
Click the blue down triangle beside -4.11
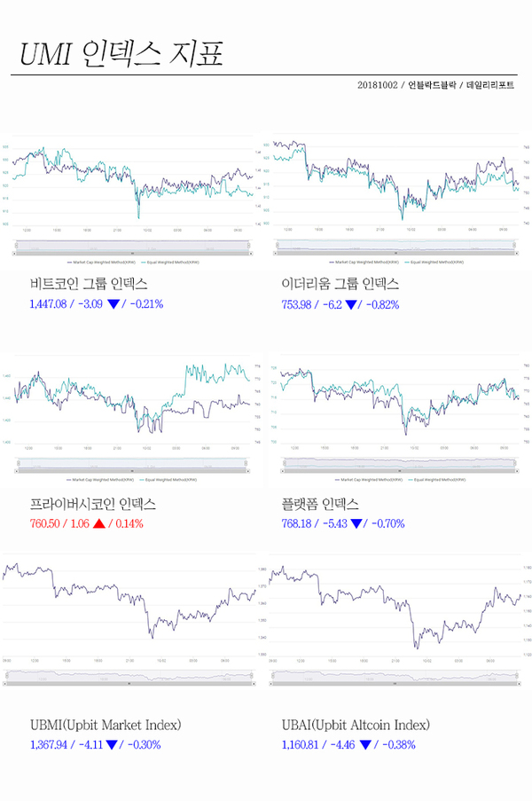tap(112, 745)
